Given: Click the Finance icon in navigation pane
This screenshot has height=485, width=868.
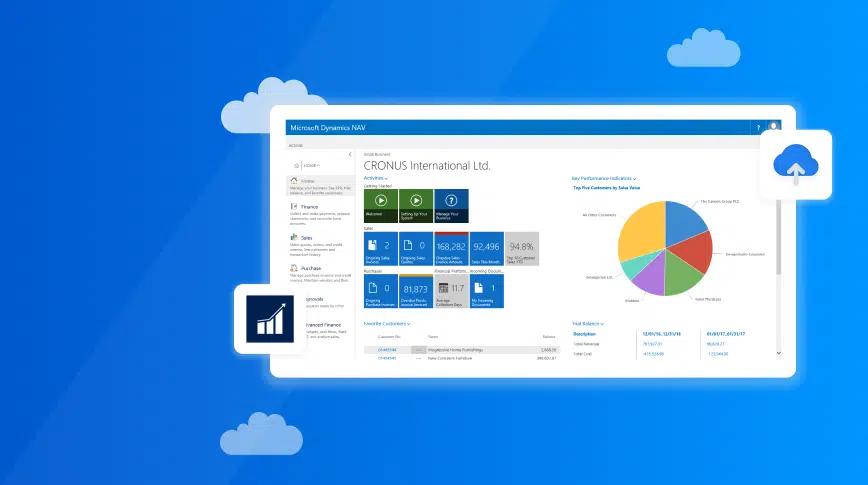Looking at the screenshot, I should pyautogui.click(x=294, y=206).
